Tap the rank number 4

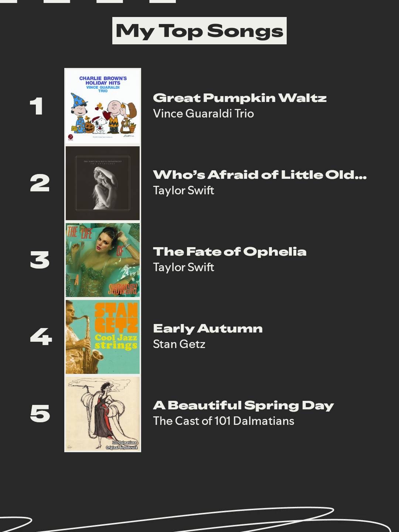click(41, 337)
